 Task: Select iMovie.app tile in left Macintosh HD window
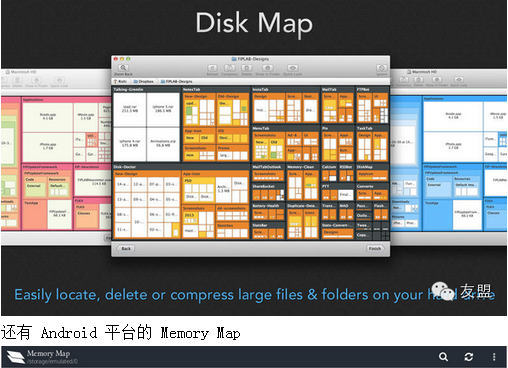(x=86, y=117)
